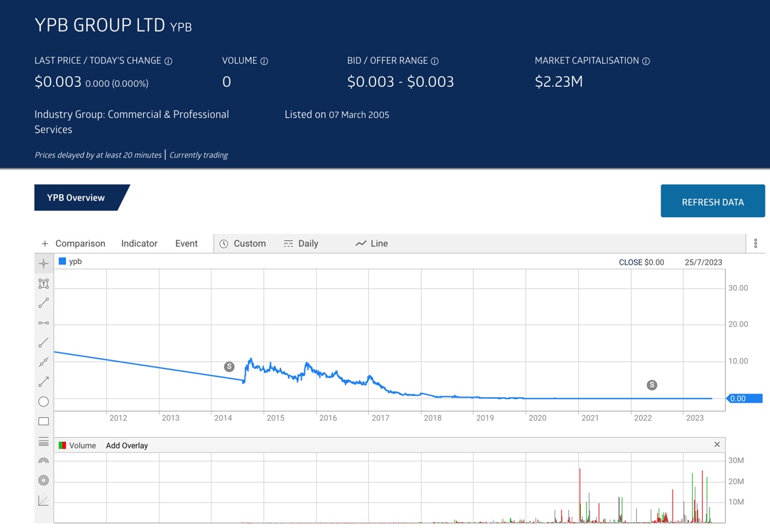Click the YPB GROUP LTD heading
The width and height of the screenshot is (770, 532).
click(x=99, y=25)
